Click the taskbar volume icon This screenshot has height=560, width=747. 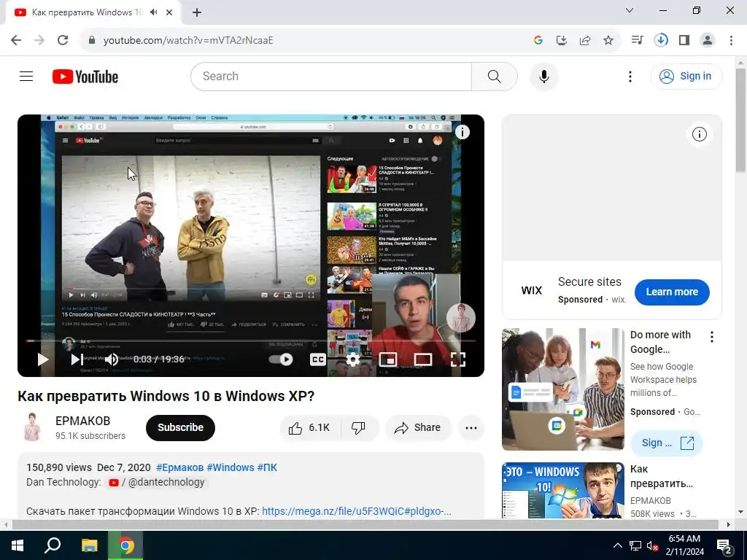(x=652, y=545)
